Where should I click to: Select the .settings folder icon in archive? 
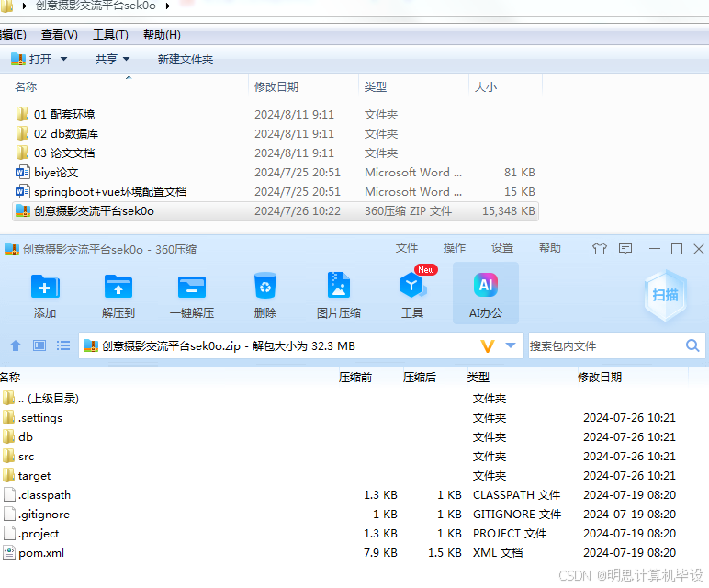[8, 417]
